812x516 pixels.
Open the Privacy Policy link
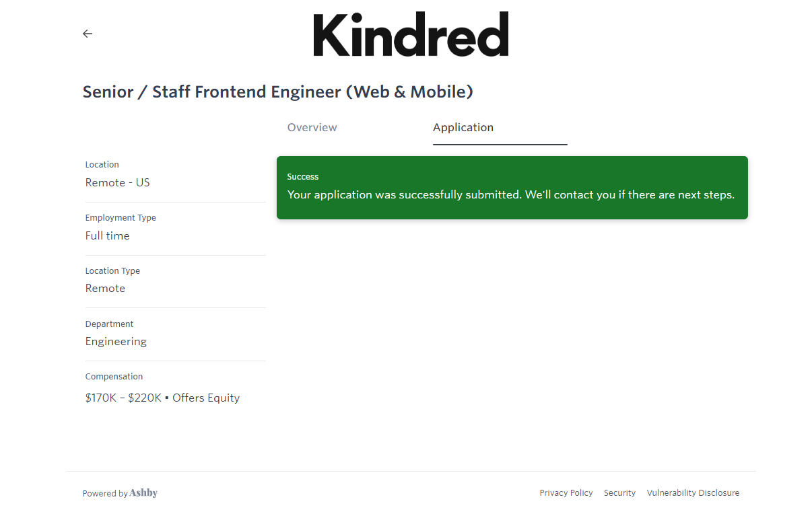click(566, 493)
